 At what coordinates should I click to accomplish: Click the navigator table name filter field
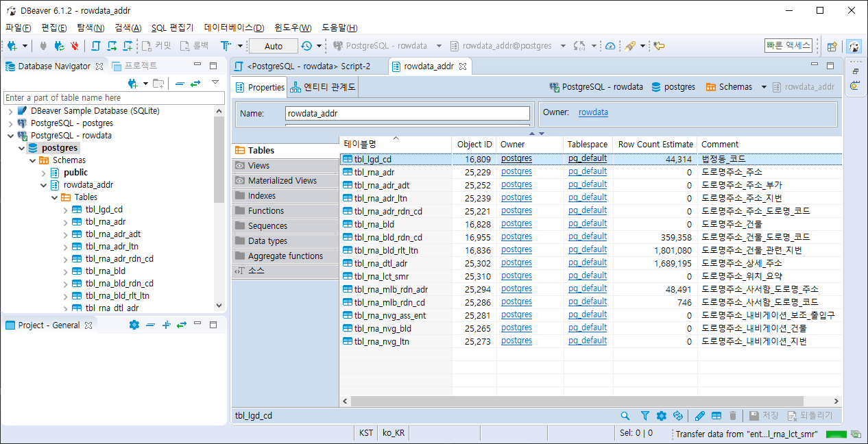[x=114, y=98]
